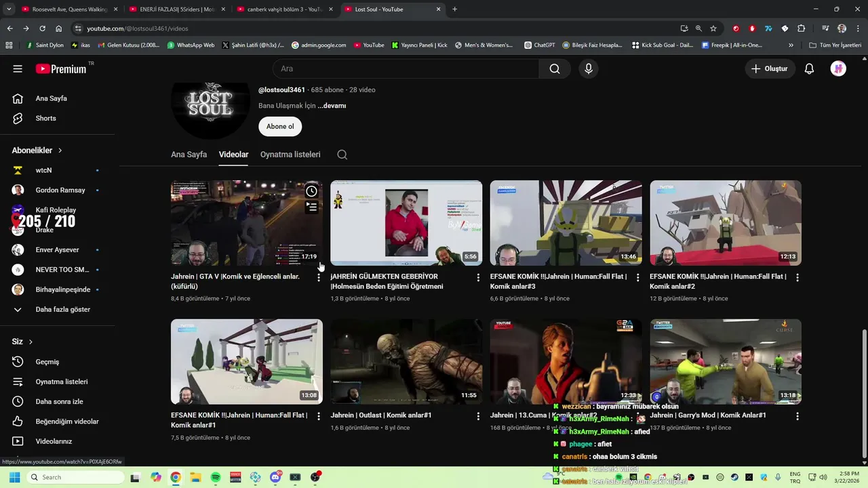Viewport: 868px width, 488px height.
Task: Open the Chrome extensions puzzle icon
Action: 801,28
